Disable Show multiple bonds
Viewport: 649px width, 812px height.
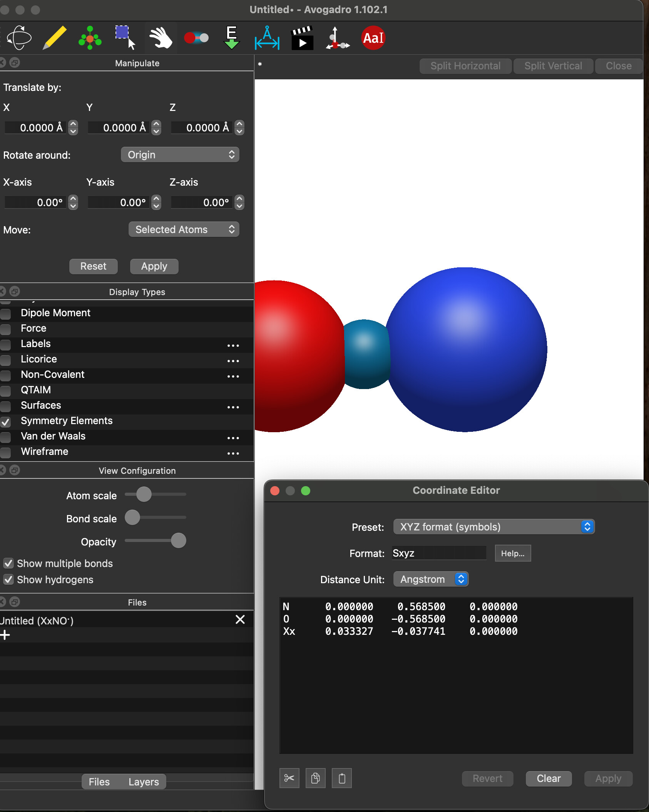click(x=8, y=564)
